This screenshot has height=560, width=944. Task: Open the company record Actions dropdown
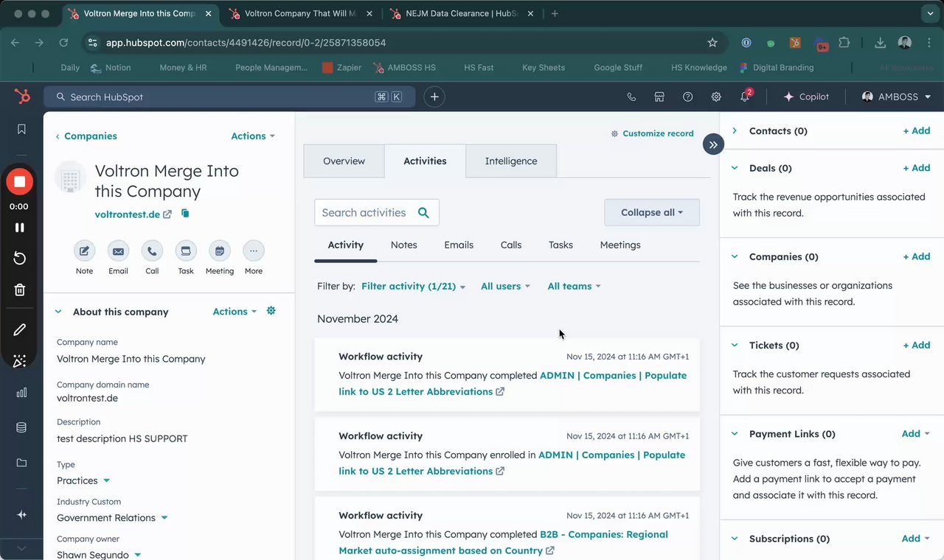[x=253, y=136]
